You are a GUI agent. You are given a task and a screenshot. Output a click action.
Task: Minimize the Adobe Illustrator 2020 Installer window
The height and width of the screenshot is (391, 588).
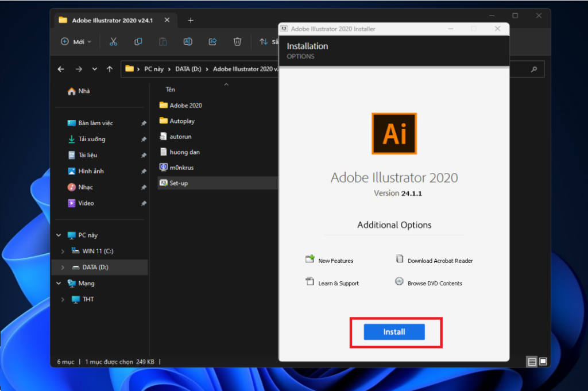click(451, 29)
